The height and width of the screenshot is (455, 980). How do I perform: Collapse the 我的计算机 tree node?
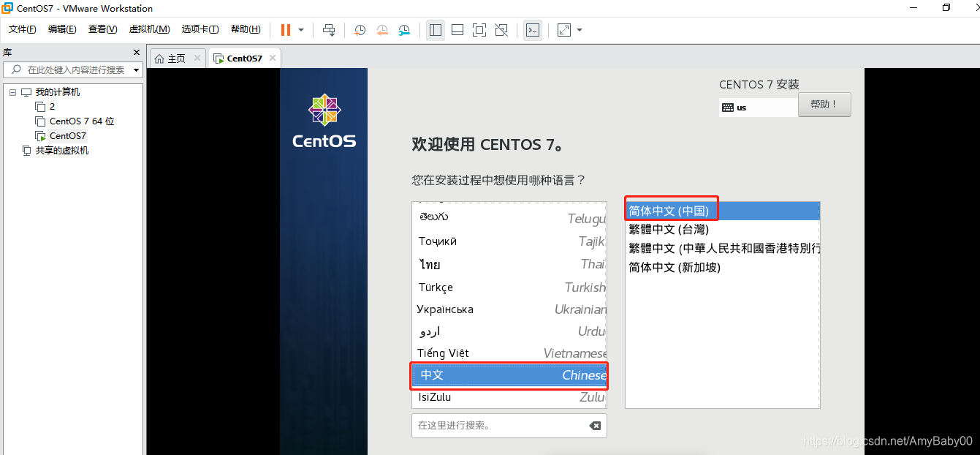[x=12, y=92]
